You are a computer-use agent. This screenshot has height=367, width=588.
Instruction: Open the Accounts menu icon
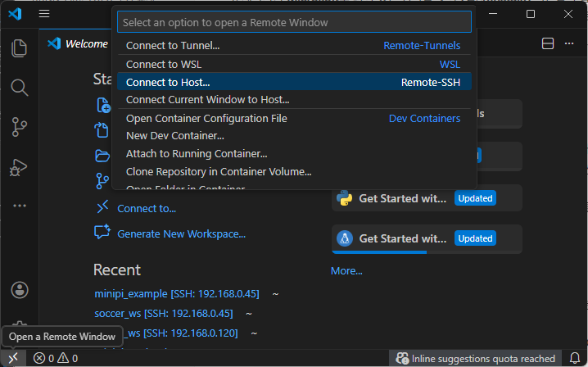pos(20,290)
